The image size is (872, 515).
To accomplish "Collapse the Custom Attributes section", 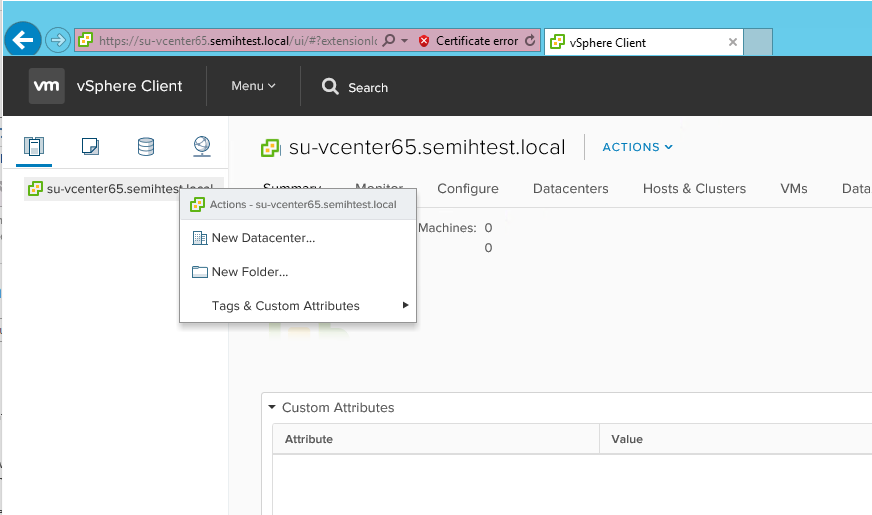I will [271, 407].
